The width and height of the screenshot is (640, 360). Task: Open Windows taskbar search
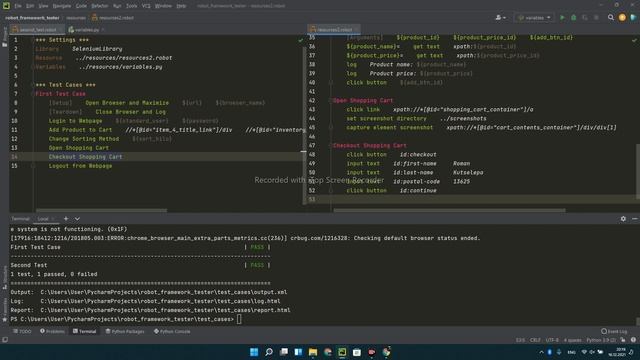(269, 352)
